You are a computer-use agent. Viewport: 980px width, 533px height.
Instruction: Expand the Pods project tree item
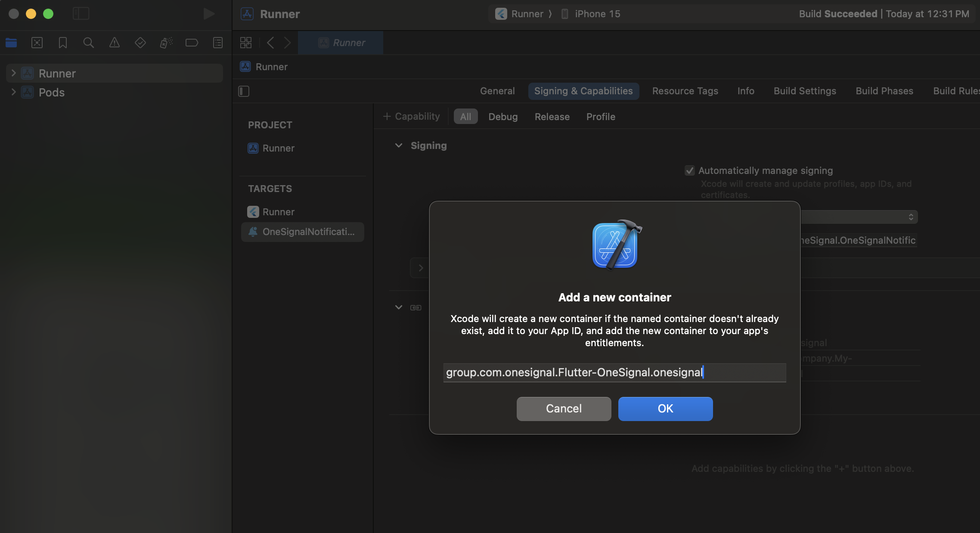[x=13, y=92]
